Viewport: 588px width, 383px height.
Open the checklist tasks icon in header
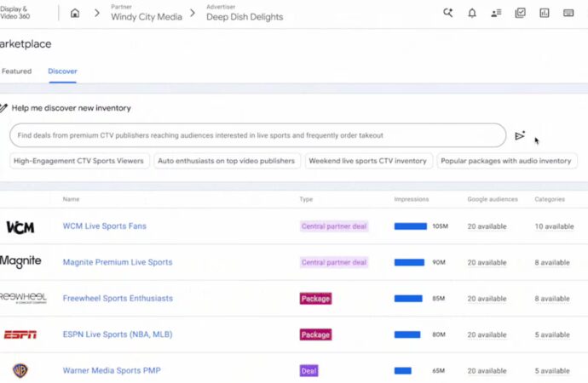click(x=520, y=13)
